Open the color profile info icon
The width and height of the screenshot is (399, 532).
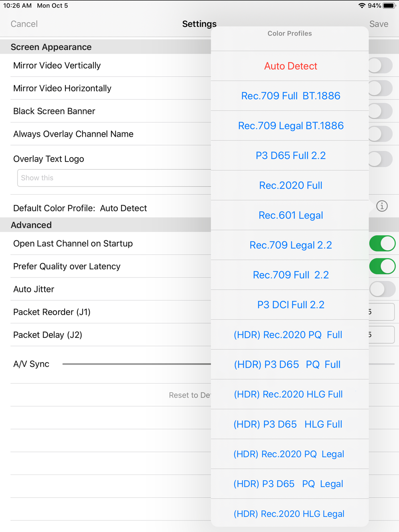(x=382, y=206)
